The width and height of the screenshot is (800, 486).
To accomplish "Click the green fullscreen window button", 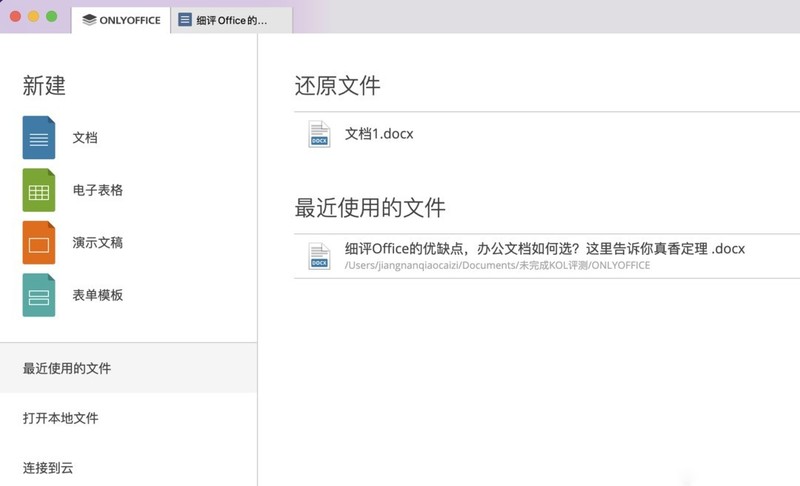I will click(x=52, y=16).
